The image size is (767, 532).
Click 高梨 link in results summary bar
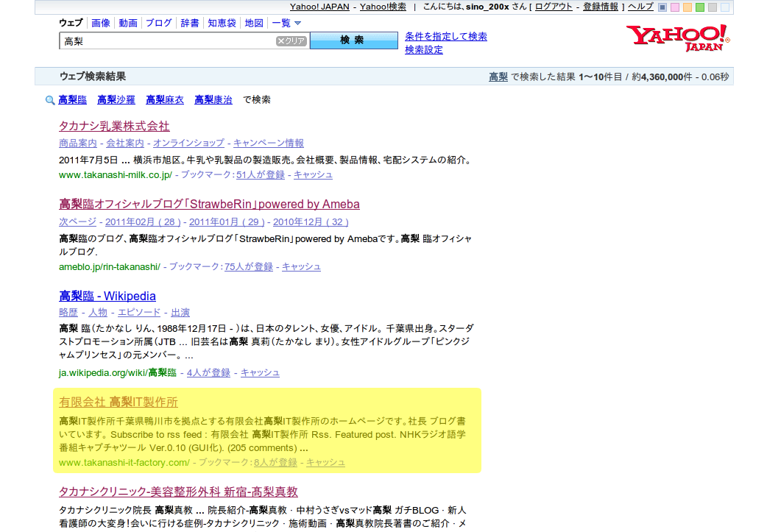(498, 77)
